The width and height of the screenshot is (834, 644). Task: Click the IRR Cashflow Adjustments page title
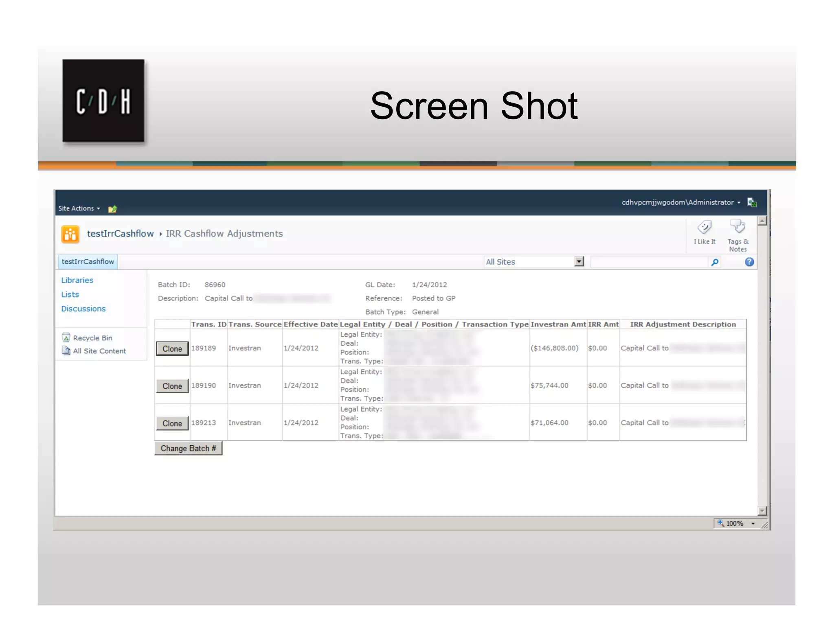(x=224, y=234)
